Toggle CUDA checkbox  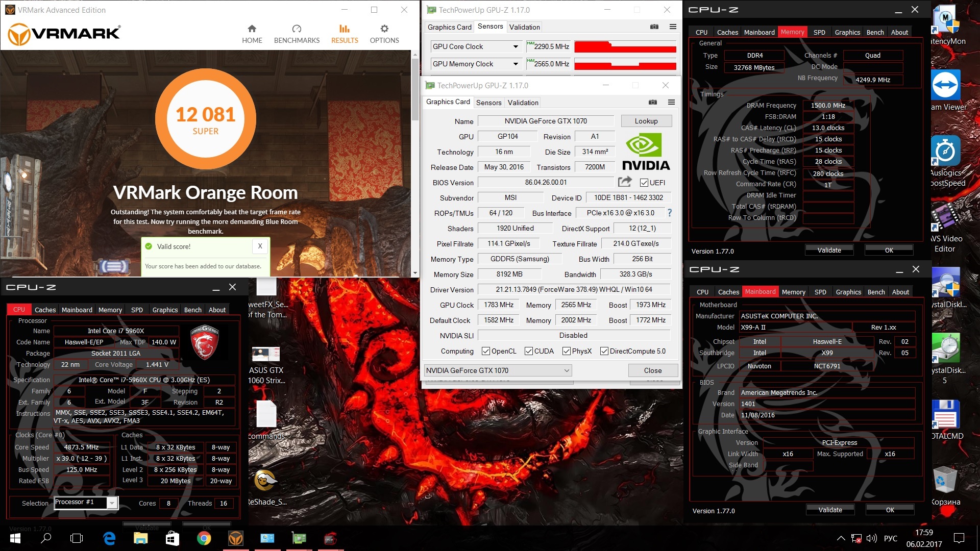point(529,351)
